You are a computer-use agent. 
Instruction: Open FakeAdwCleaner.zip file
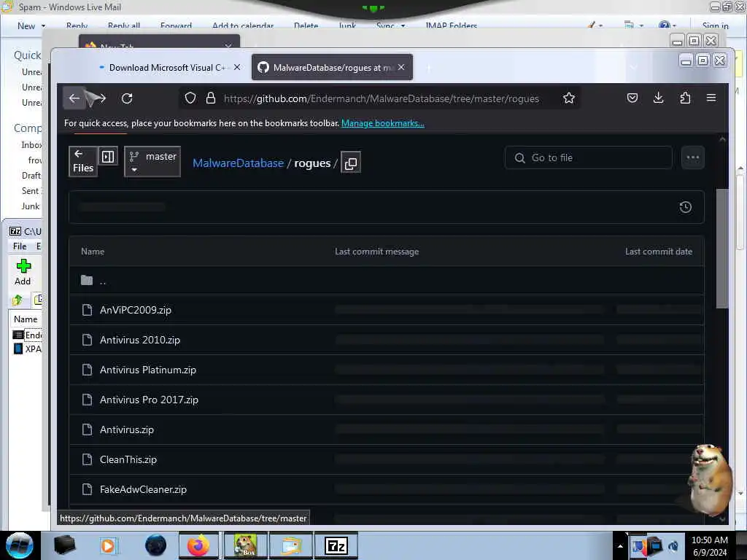click(144, 489)
